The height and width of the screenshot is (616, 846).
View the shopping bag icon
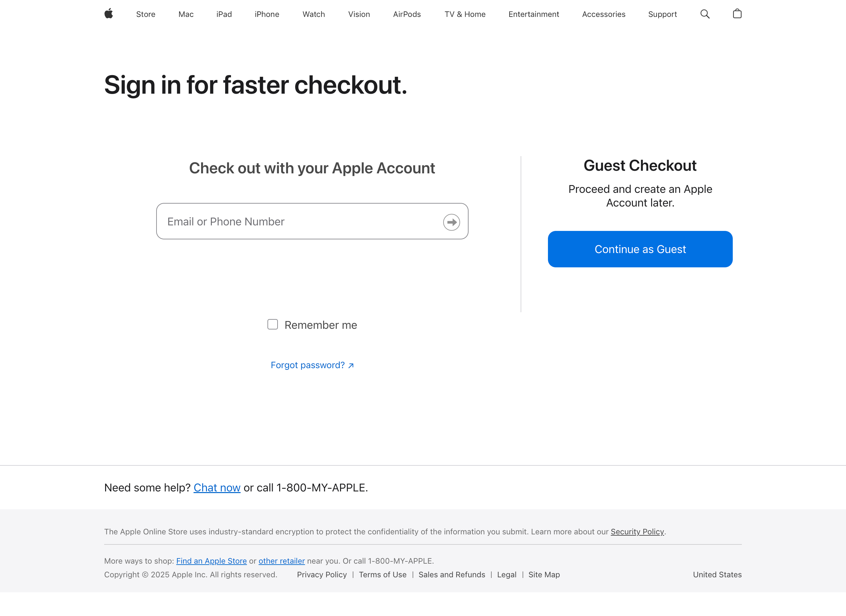(x=737, y=14)
